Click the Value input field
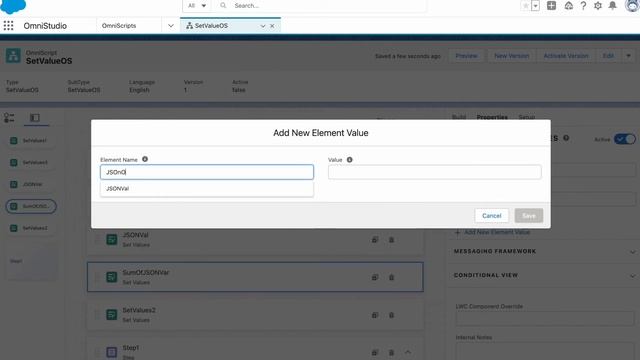Screen dimensions: 640x360 [435, 172]
